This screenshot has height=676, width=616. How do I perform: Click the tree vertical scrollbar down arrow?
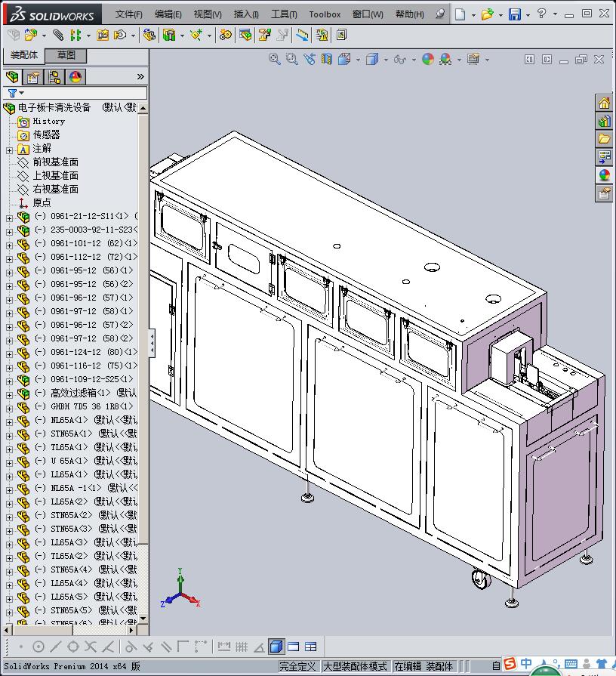(x=143, y=619)
